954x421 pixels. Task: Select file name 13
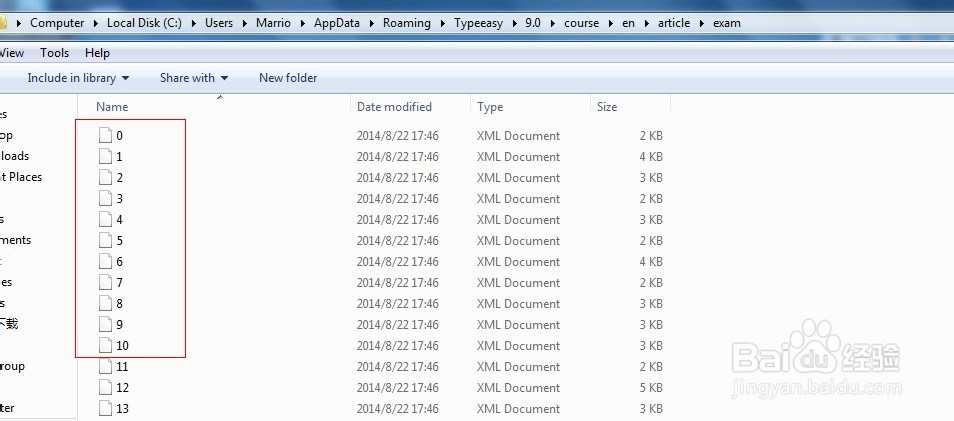tap(122, 409)
